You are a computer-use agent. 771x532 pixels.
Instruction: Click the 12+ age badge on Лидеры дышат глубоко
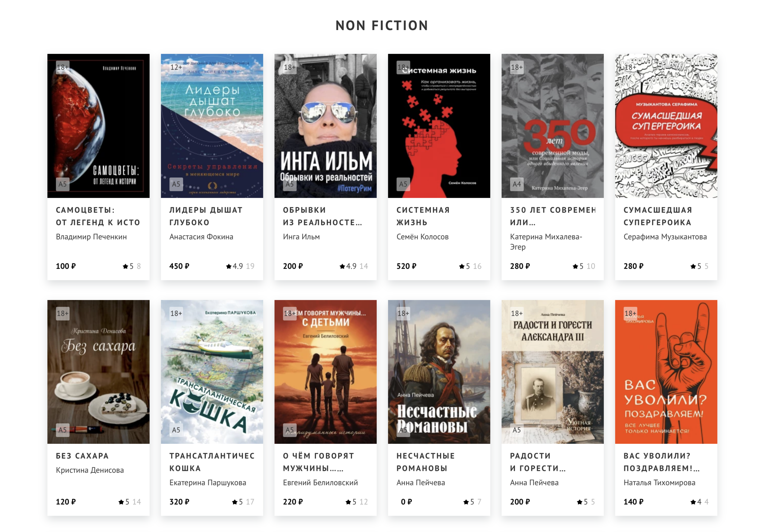point(176,67)
